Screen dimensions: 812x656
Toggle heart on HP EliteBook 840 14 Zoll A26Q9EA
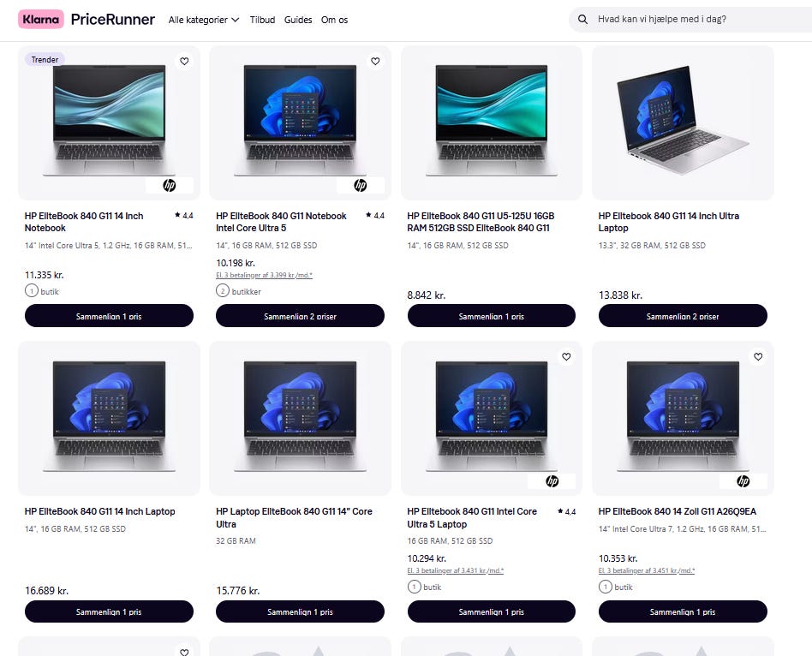pyautogui.click(x=758, y=357)
